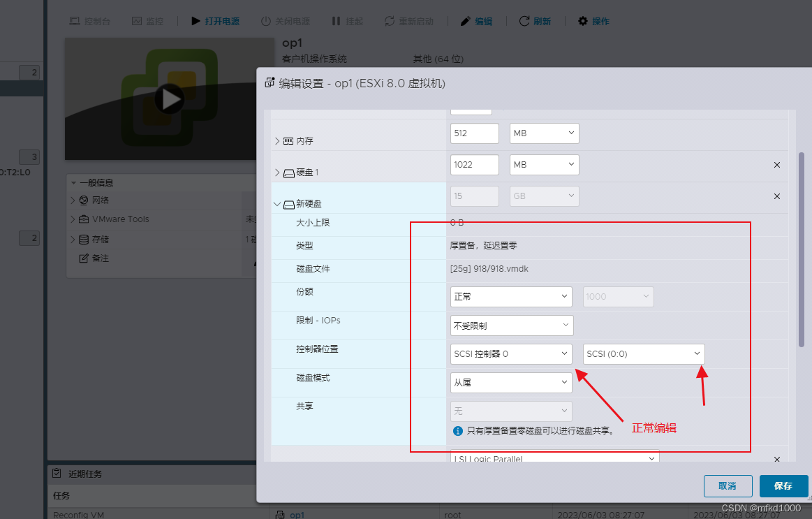This screenshot has height=519, width=812.
Task: Click the 保存 save button
Action: 783,486
